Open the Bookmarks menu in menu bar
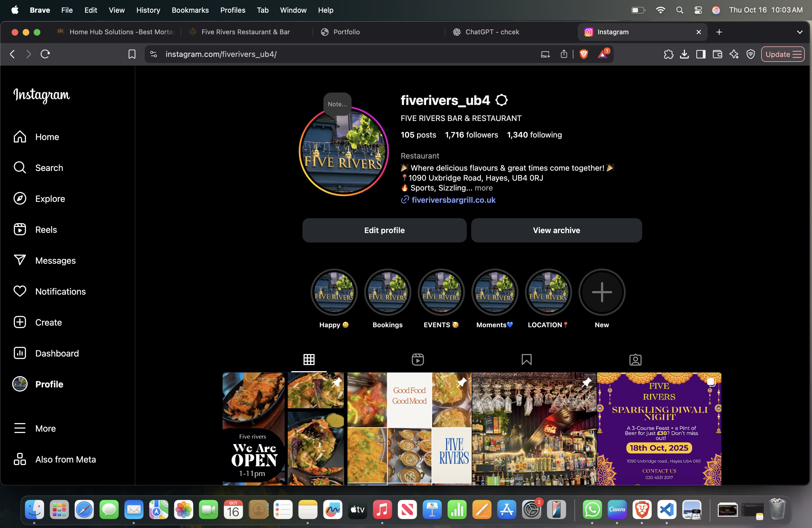The image size is (812, 528). (x=190, y=10)
